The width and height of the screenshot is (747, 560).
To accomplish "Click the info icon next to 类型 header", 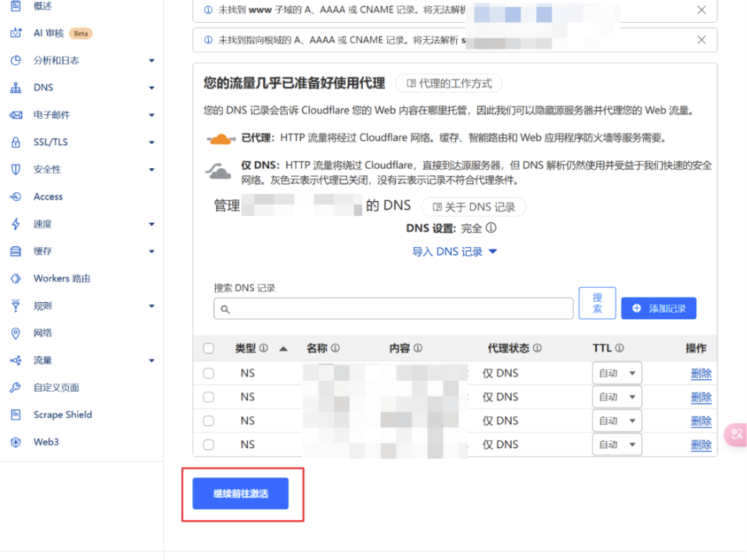I will click(x=264, y=348).
